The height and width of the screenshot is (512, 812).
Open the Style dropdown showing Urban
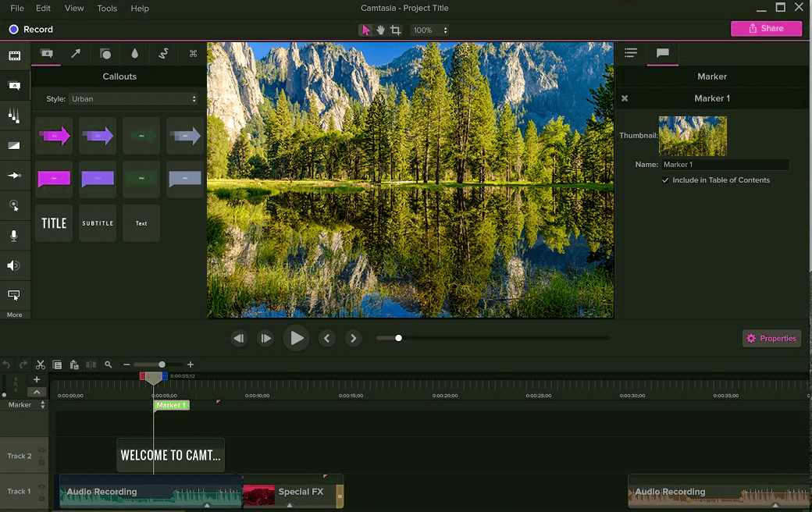click(x=133, y=99)
